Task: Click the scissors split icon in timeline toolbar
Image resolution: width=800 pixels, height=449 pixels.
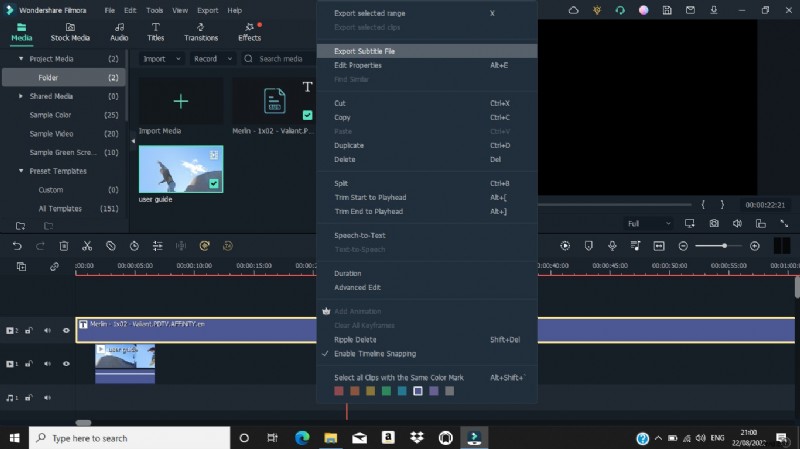Action: [x=87, y=246]
